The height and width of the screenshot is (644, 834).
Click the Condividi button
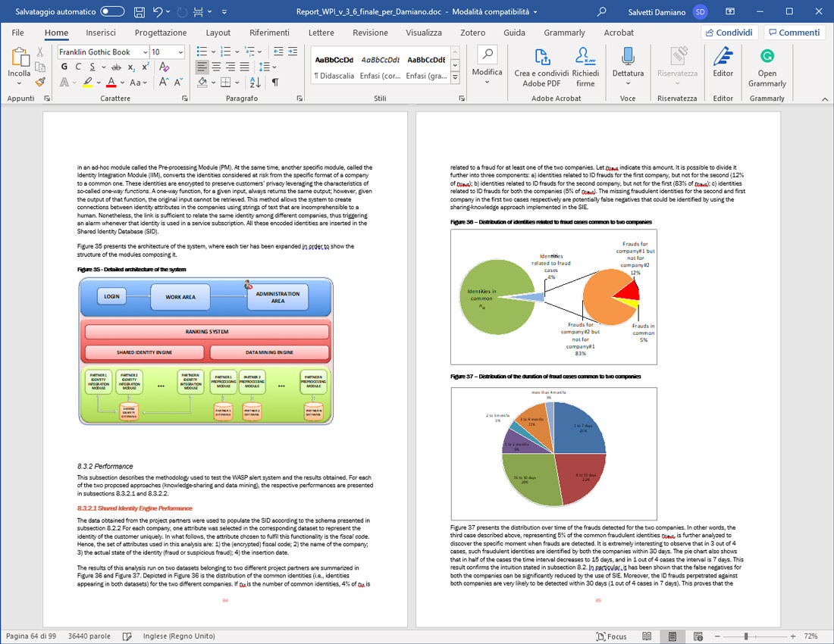tap(729, 33)
